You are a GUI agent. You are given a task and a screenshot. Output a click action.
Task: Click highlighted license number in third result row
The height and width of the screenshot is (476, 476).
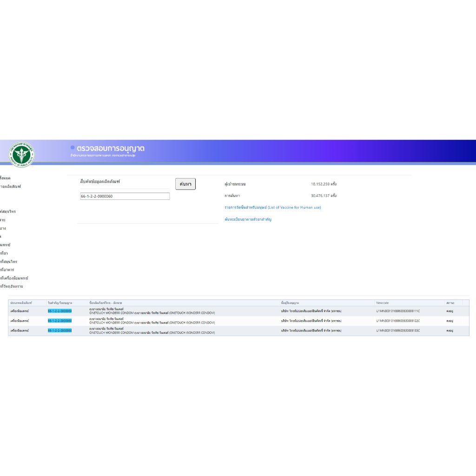[x=59, y=331]
